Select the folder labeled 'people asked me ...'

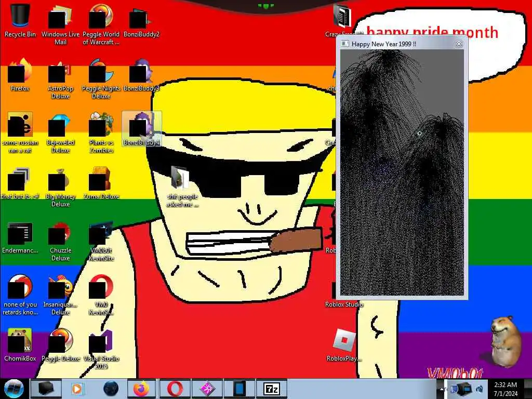pos(182,187)
